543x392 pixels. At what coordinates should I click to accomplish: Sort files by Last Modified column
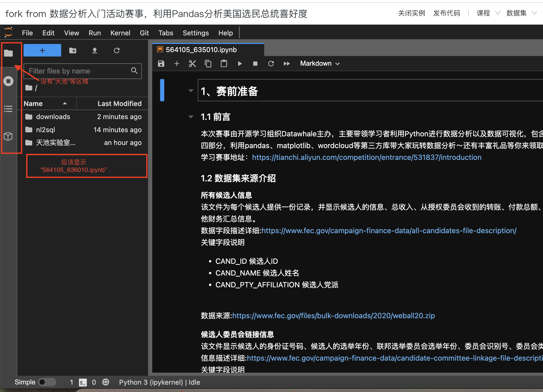tap(113, 104)
